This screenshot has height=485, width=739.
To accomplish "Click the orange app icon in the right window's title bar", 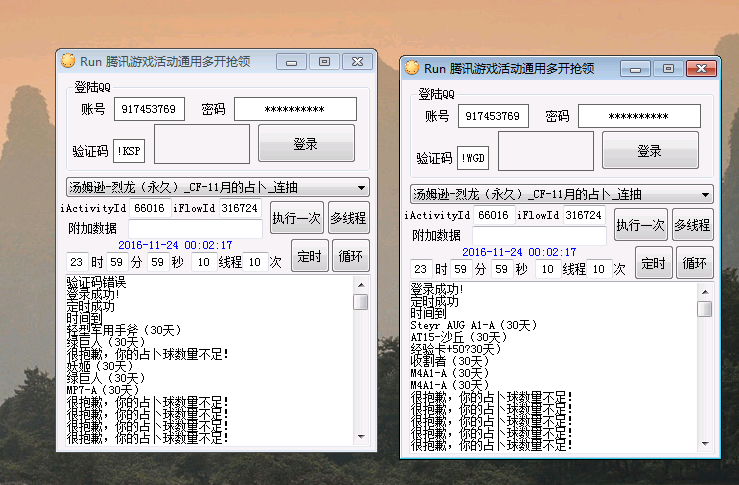I will pyautogui.click(x=412, y=68).
